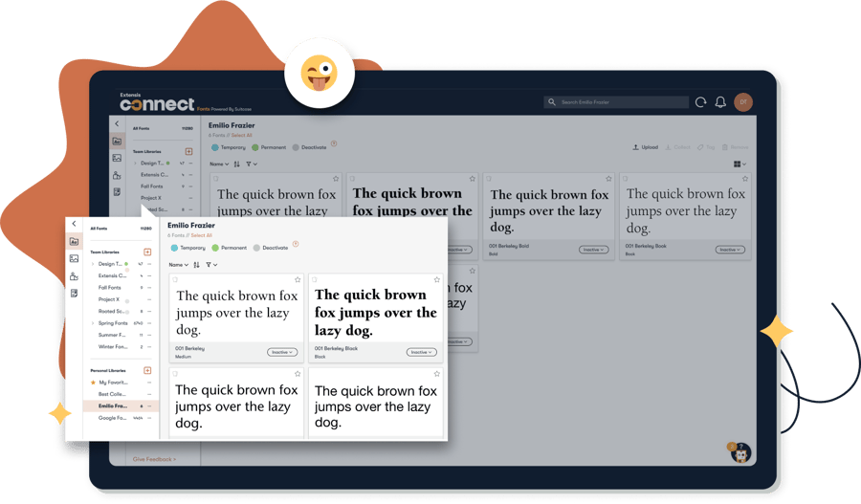Open the filter dropdown in the enlarged callout

211,265
